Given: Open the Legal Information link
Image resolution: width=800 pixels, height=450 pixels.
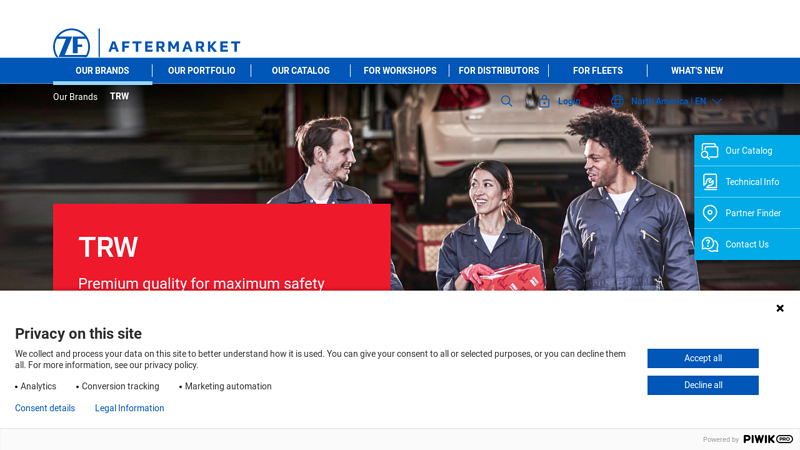Looking at the screenshot, I should [129, 408].
